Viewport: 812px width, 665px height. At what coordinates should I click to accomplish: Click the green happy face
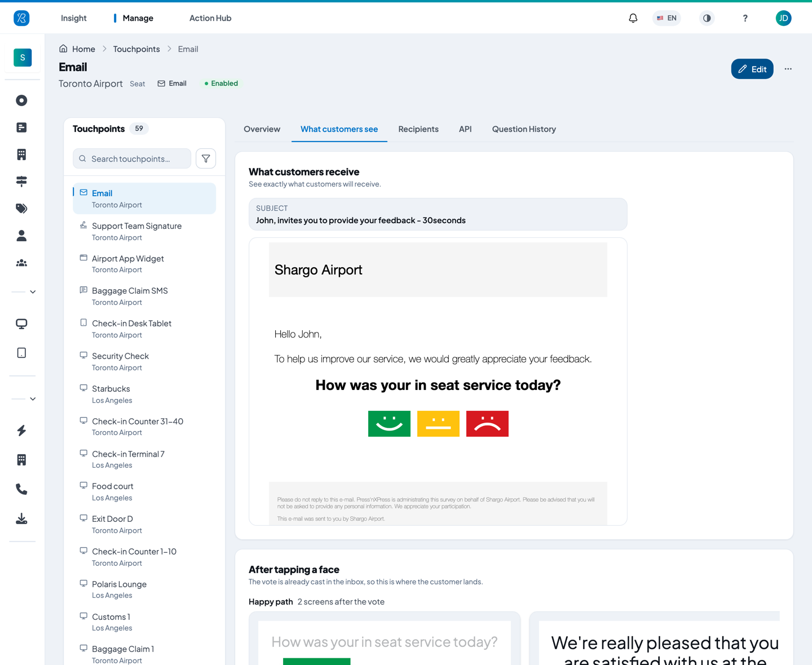[x=389, y=424]
